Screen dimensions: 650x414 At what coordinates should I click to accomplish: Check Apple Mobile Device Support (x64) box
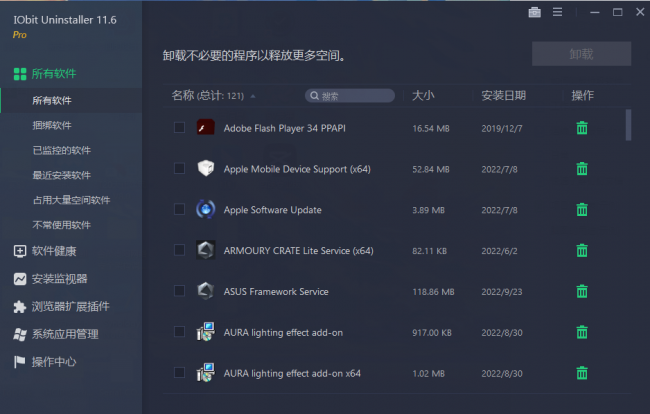179,168
